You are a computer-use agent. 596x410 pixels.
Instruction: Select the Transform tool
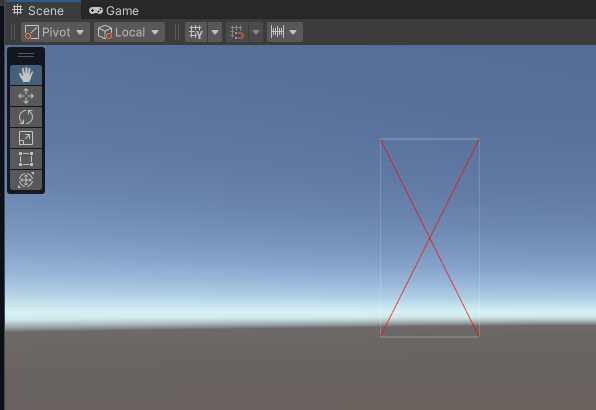tap(26, 180)
